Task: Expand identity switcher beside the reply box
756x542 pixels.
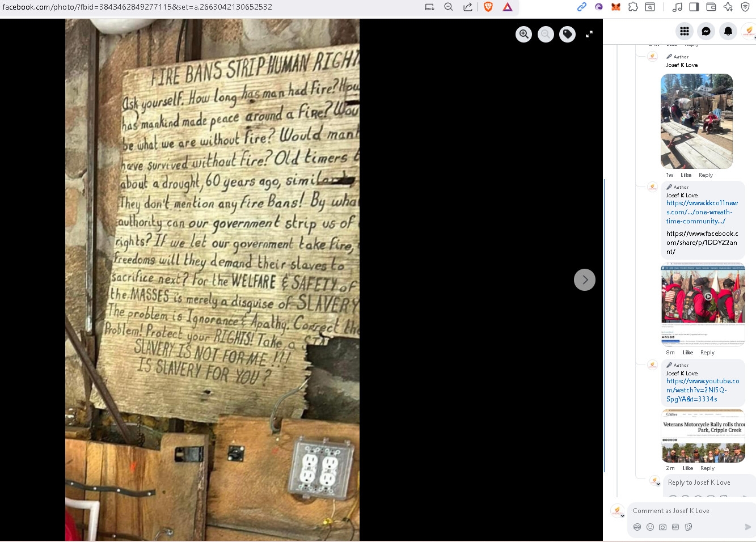Action: click(658, 484)
